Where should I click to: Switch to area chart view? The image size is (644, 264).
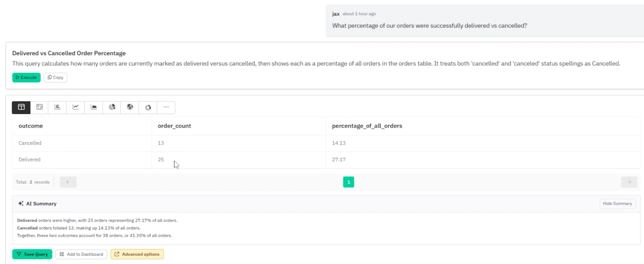94,107
